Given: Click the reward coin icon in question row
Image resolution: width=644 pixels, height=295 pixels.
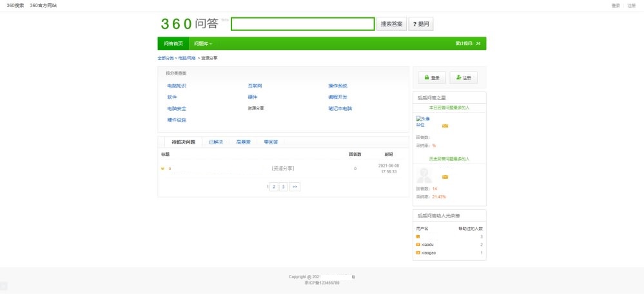Looking at the screenshot, I should point(162,169).
